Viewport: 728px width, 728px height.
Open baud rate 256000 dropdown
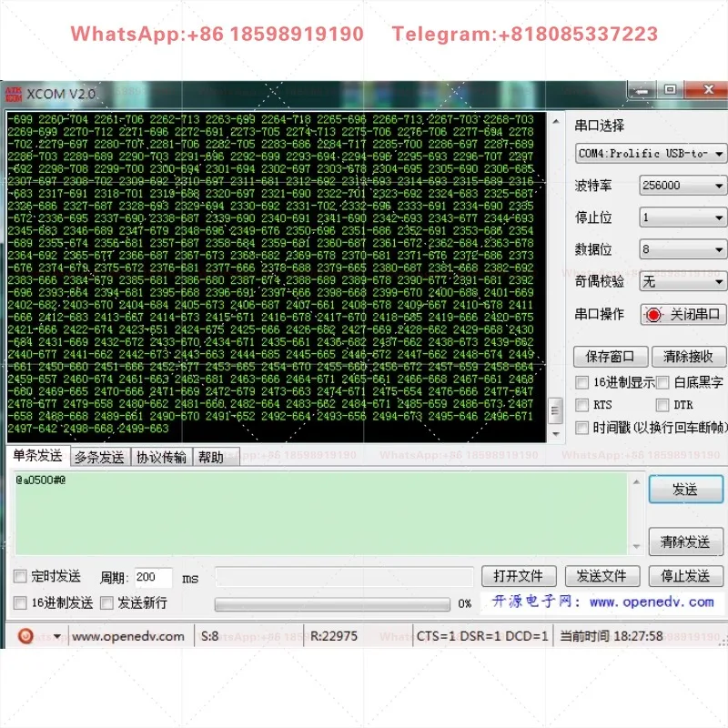pos(682,186)
